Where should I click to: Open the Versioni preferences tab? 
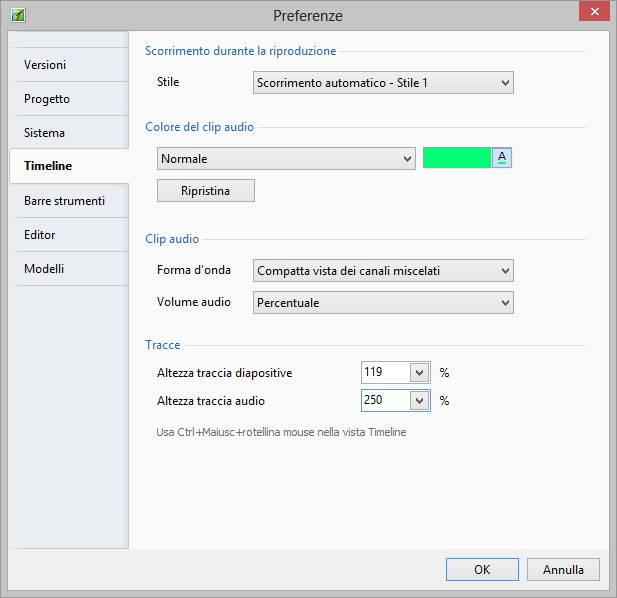(46, 65)
